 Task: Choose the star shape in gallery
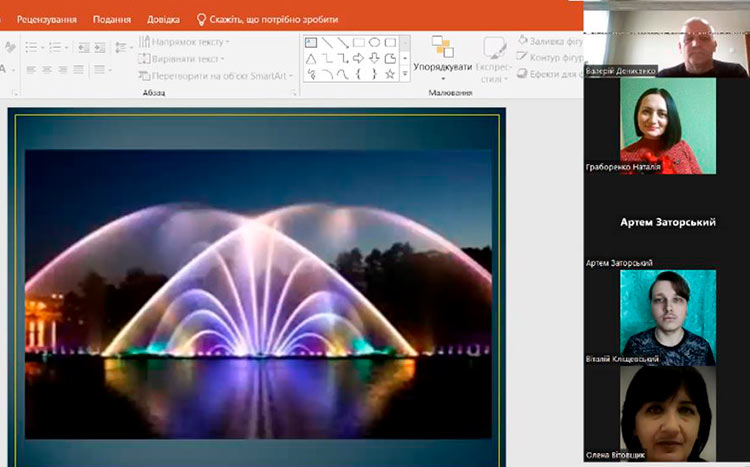(x=390, y=74)
